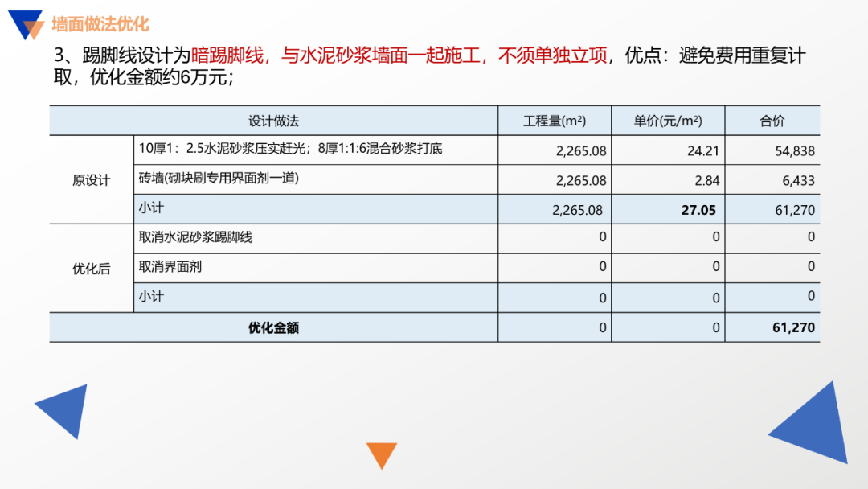The width and height of the screenshot is (868, 489).
Task: Select the total 6,433
Action: (x=798, y=180)
